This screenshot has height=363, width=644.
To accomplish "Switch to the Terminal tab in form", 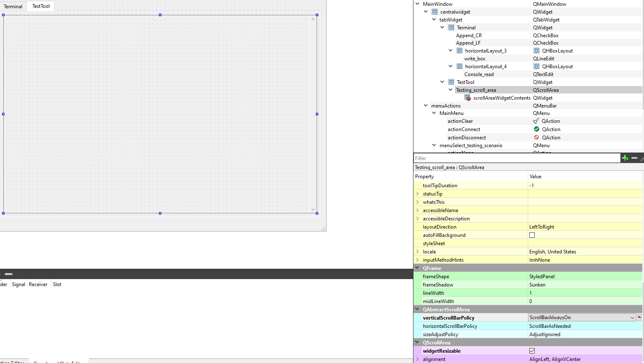I will tap(13, 6).
